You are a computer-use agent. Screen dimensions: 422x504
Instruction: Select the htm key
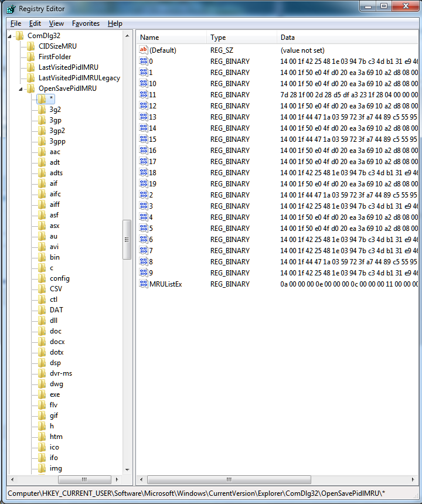pyautogui.click(x=56, y=437)
